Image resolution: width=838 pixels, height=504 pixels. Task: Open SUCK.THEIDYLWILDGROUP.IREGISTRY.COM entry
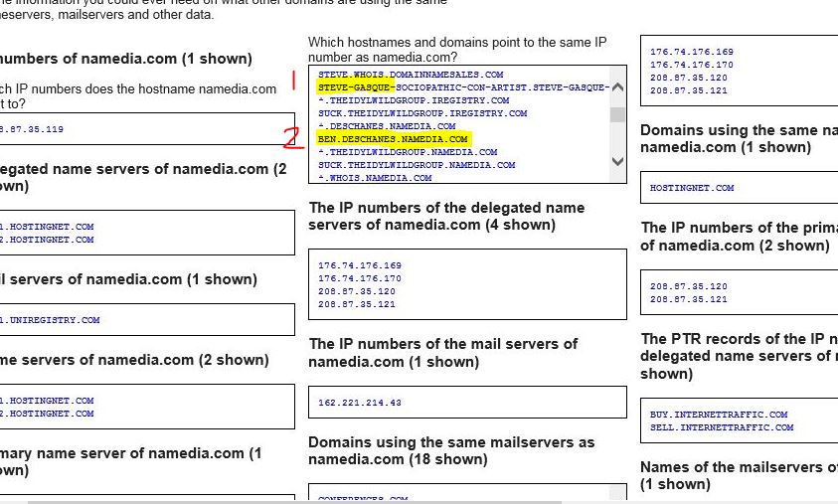tap(421, 113)
